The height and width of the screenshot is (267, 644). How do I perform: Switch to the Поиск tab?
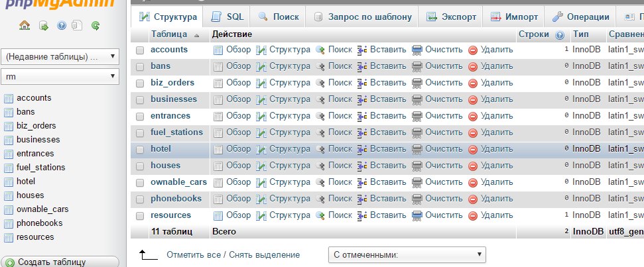tap(278, 17)
